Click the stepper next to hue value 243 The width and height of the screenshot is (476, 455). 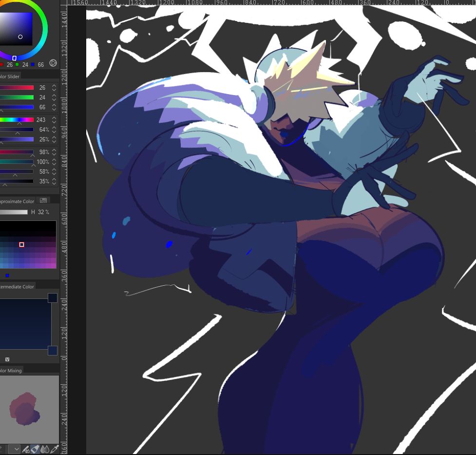[x=54, y=120]
